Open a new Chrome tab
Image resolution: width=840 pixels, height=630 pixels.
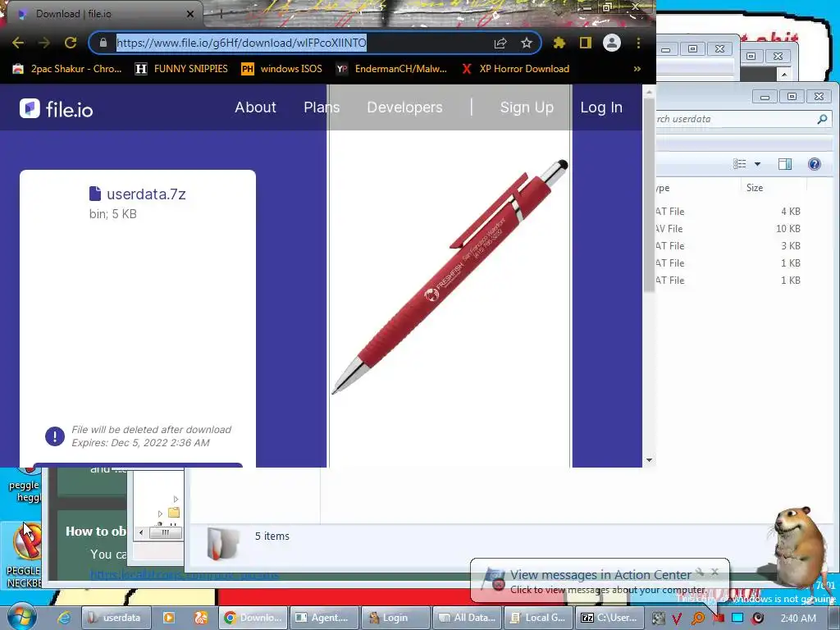point(220,14)
